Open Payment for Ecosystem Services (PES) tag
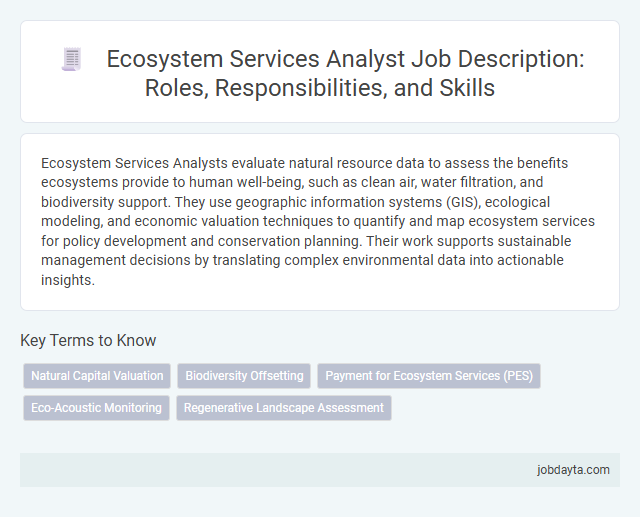Image resolution: width=640 pixels, height=517 pixels. [x=429, y=376]
